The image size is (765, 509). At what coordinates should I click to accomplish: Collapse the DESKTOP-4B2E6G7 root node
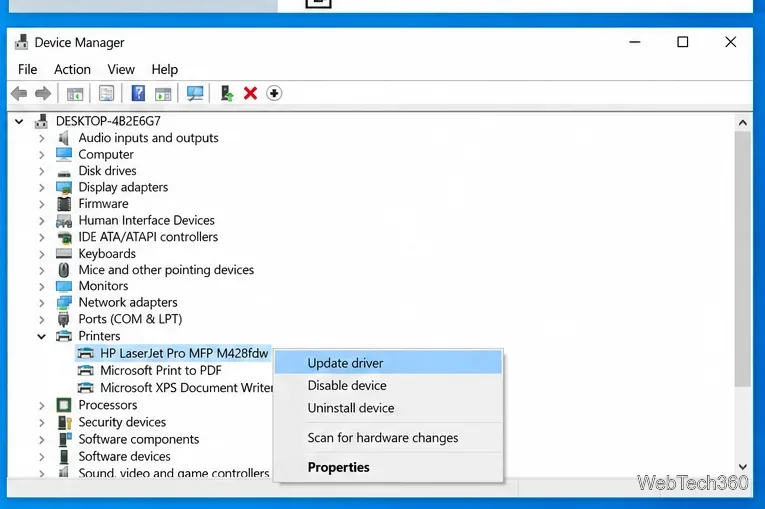[19, 121]
